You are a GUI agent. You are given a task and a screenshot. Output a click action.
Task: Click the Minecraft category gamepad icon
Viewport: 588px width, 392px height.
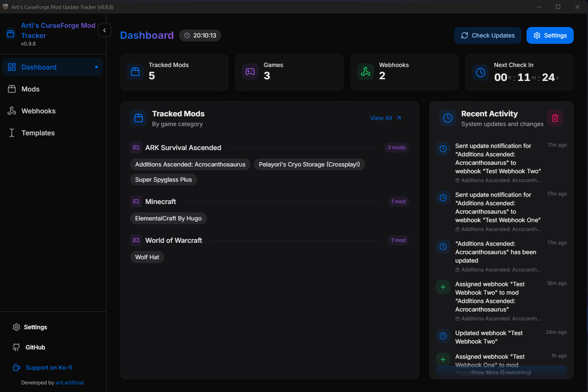(x=136, y=201)
